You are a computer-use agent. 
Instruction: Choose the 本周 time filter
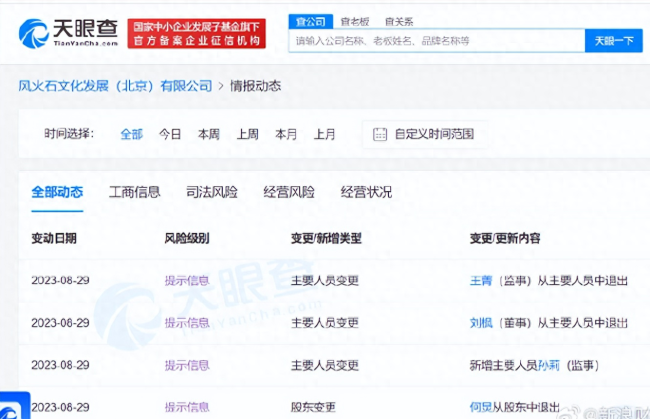(209, 134)
